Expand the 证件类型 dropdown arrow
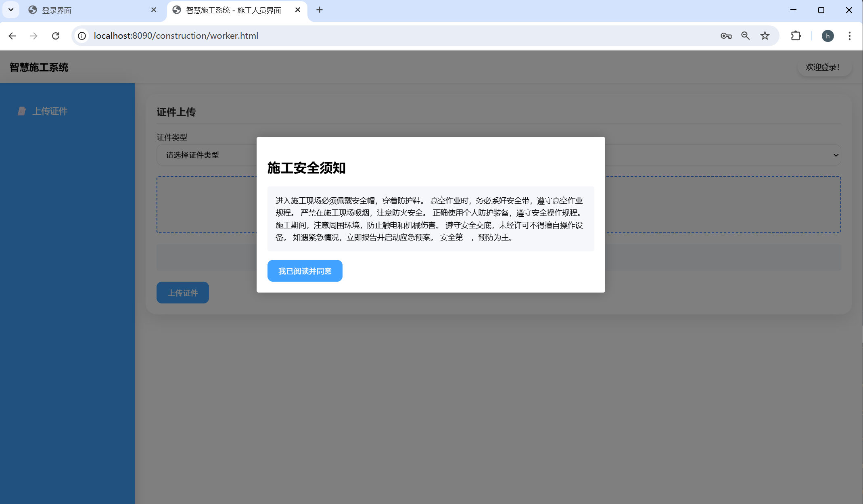 pyautogui.click(x=836, y=155)
